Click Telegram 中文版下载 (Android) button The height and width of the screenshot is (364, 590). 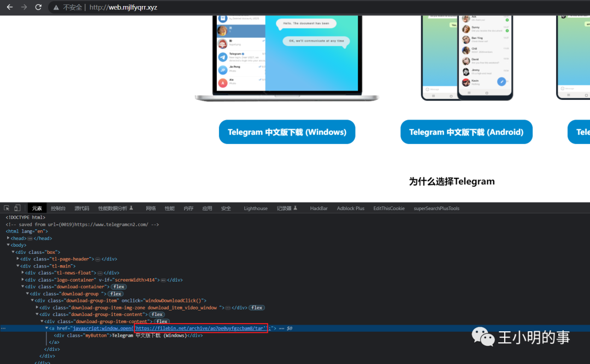[466, 132]
